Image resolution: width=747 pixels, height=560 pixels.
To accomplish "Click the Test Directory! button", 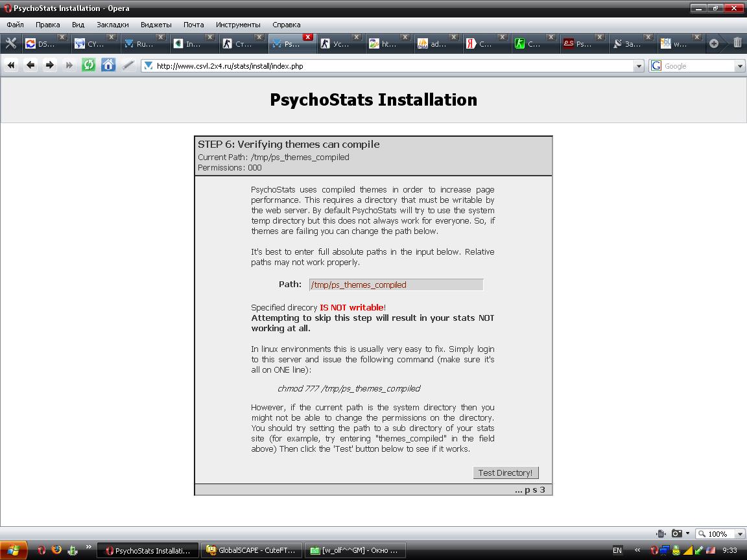I will point(506,473).
